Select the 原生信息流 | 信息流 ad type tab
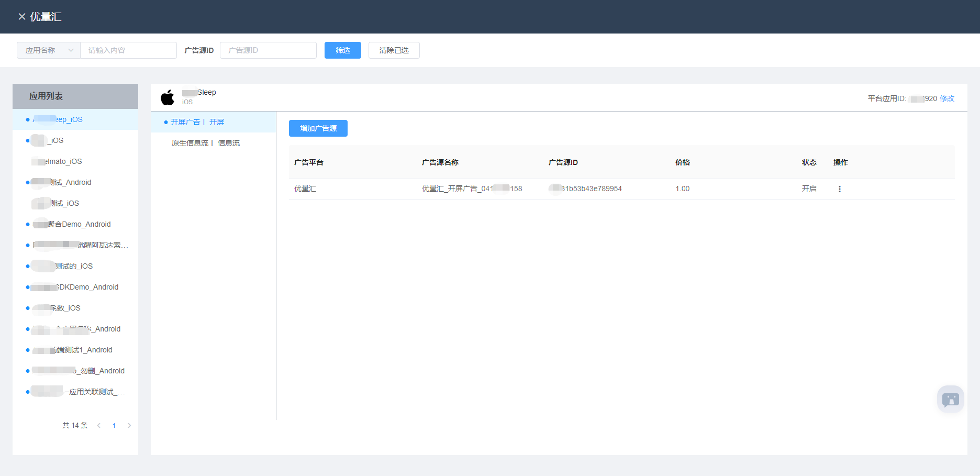Viewport: 980px width, 476px height. tap(213, 143)
